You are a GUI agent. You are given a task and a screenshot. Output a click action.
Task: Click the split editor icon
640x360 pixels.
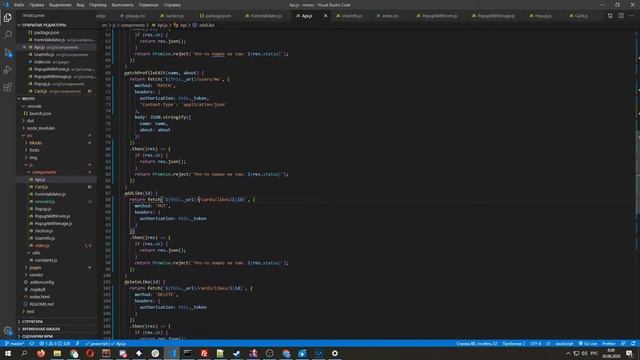click(x=621, y=16)
